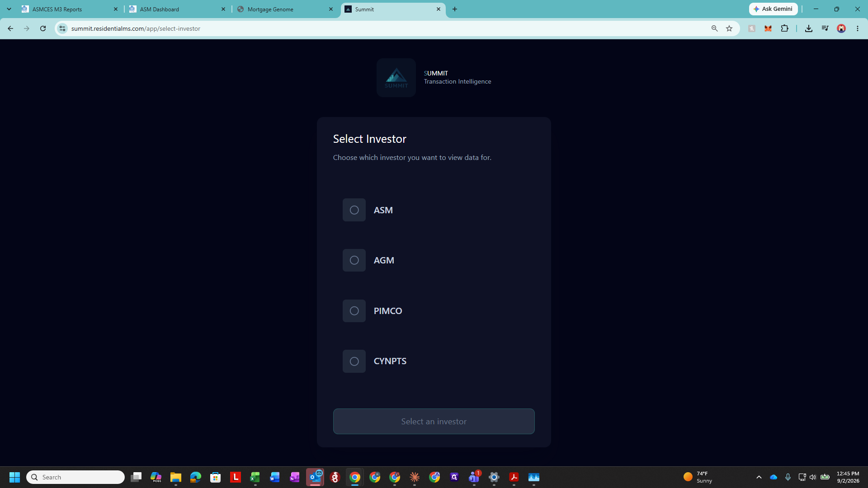Viewport: 868px width, 488px height.
Task: Open Adobe Acrobat from the taskbar
Action: [514, 477]
